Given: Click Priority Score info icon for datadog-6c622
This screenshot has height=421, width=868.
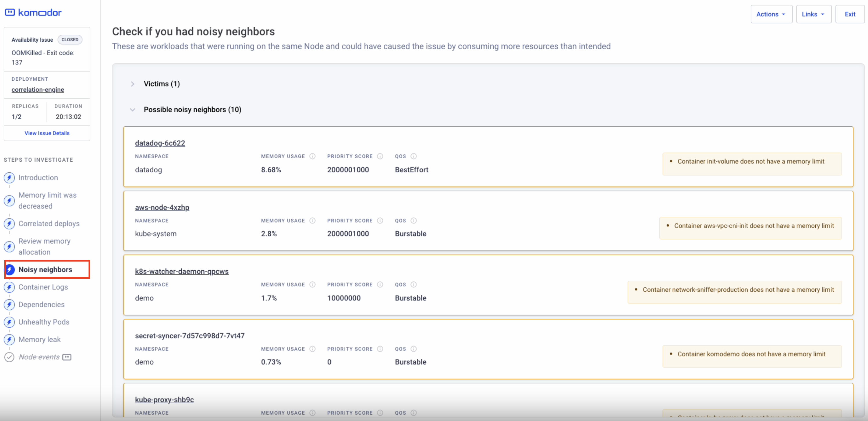Looking at the screenshot, I should (380, 156).
